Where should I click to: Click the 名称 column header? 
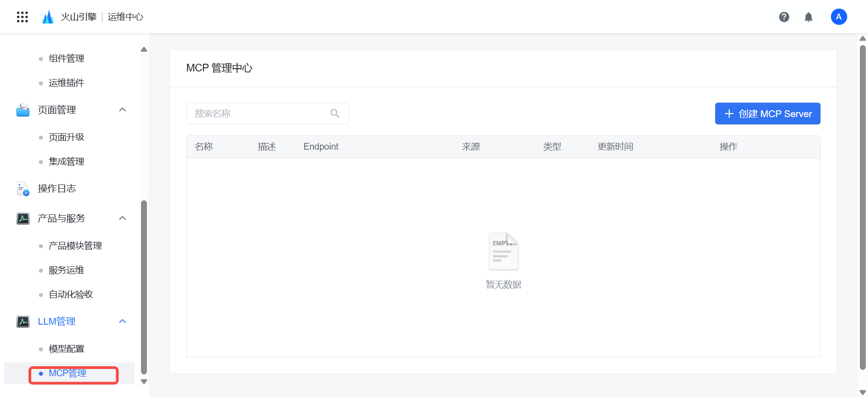(x=204, y=147)
